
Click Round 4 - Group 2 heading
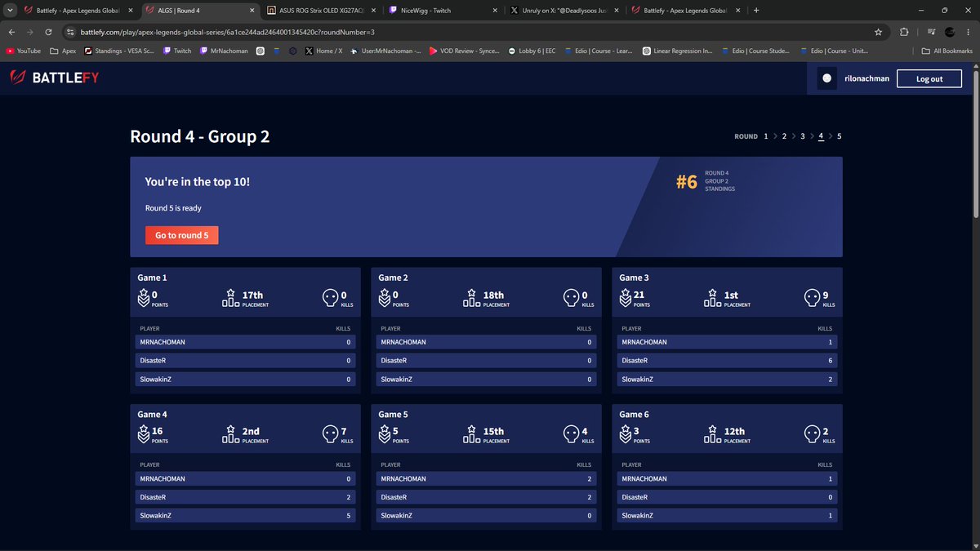pos(200,136)
